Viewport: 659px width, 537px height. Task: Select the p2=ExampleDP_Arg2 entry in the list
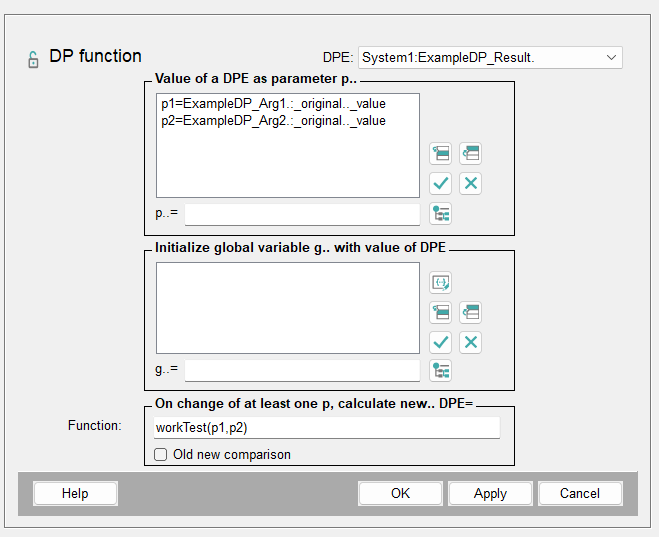pos(272,121)
